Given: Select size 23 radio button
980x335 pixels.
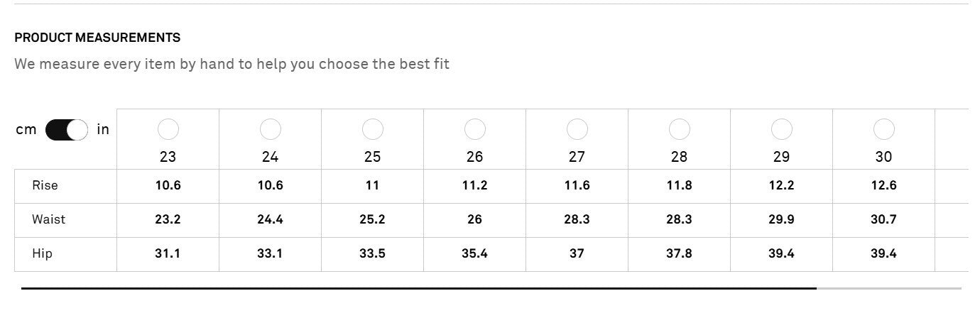Looking at the screenshot, I should (x=168, y=129).
